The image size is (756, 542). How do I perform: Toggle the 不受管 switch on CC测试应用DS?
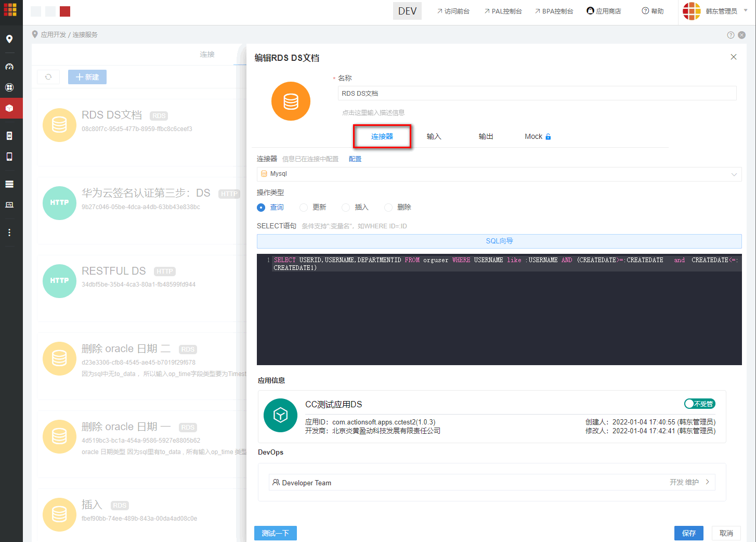coord(699,404)
